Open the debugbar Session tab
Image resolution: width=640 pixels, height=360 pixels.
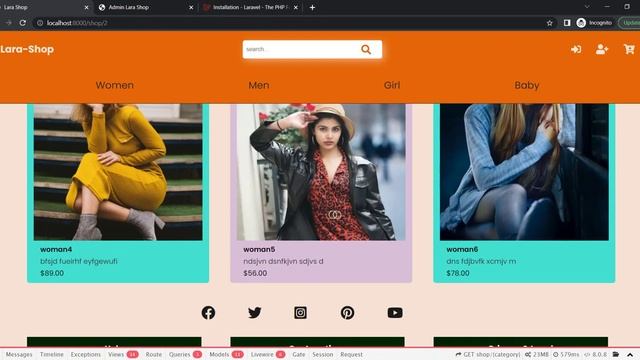tap(322, 354)
